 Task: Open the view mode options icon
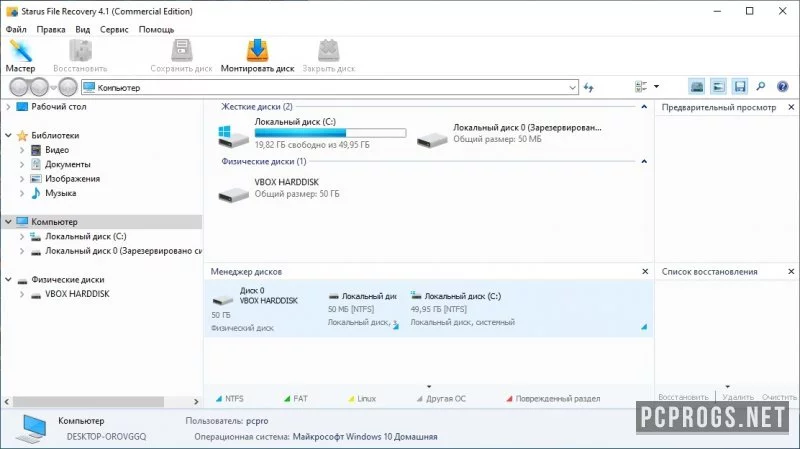(641, 87)
